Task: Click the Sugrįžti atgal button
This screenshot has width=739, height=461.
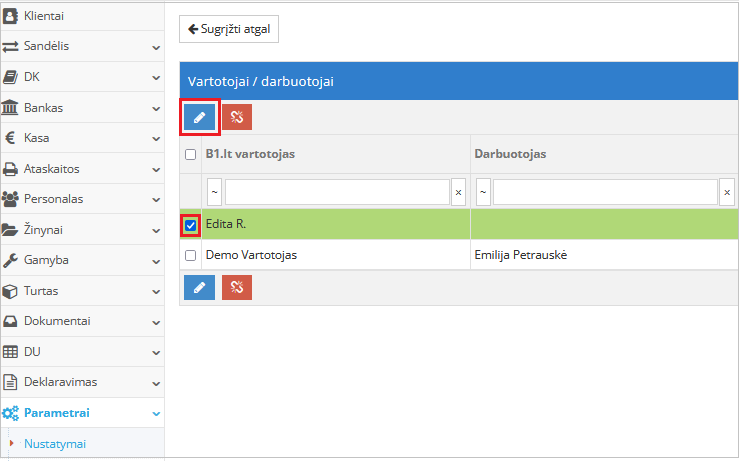Action: (229, 29)
